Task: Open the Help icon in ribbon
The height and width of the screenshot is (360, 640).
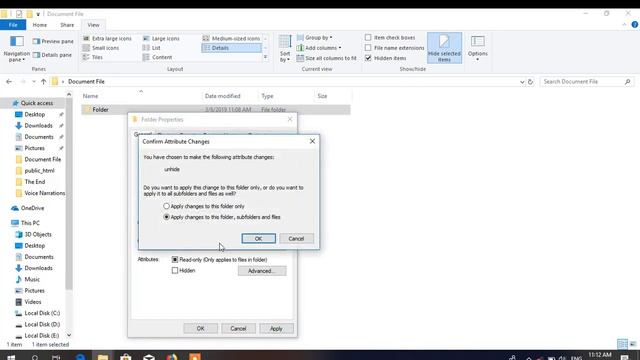Action: 635,25
